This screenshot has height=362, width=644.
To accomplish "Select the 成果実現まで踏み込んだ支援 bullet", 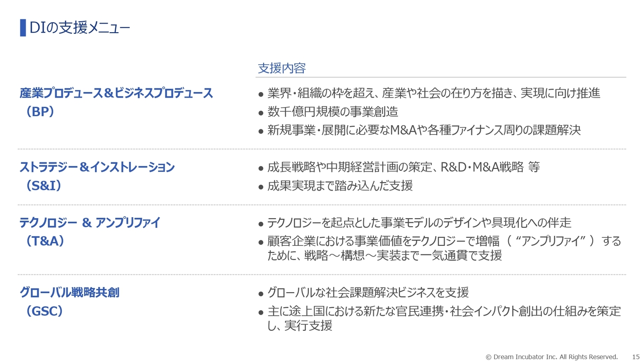I will coord(340,186).
